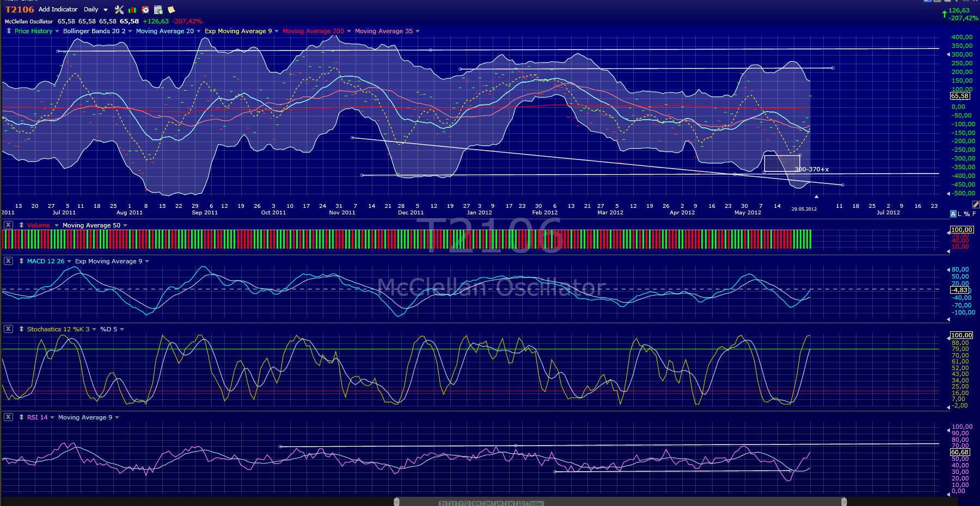The height and width of the screenshot is (506, 980).
Task: Close the RSI pane with X
Action: click(8, 417)
